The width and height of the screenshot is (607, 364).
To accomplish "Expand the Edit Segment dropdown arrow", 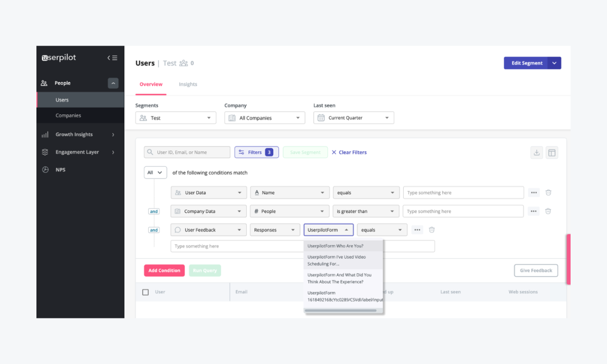I will pyautogui.click(x=554, y=63).
